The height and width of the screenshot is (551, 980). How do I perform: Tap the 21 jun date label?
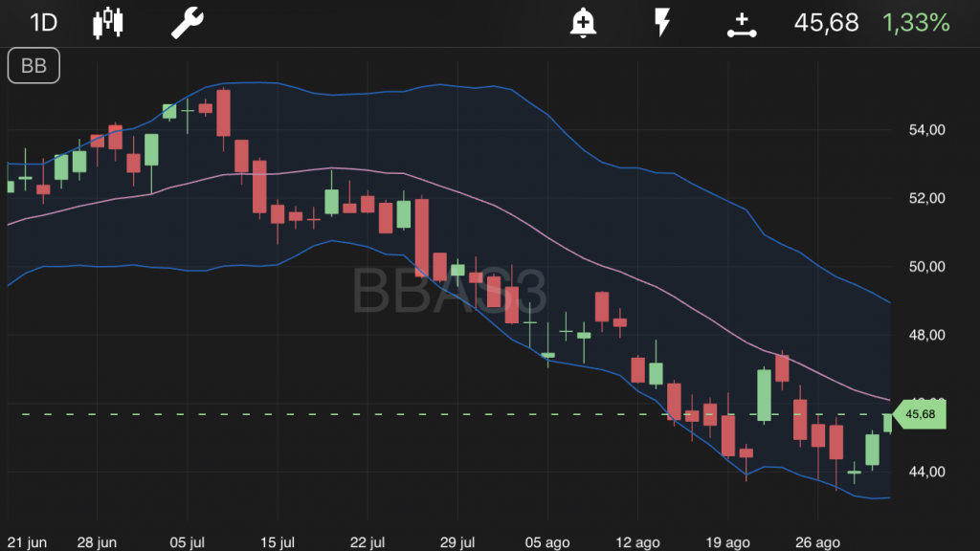27,542
